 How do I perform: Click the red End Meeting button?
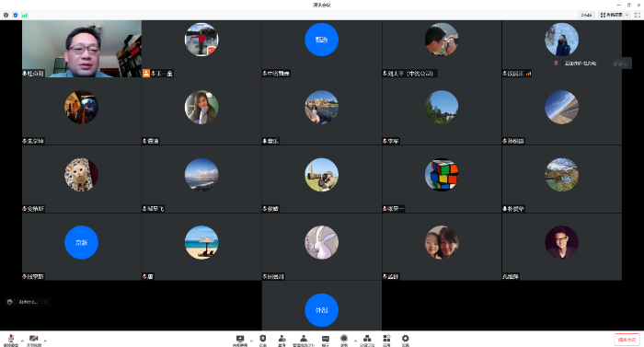click(x=627, y=340)
